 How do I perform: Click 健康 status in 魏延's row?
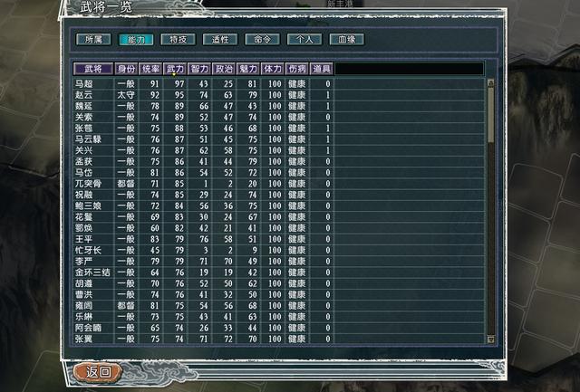click(x=297, y=106)
